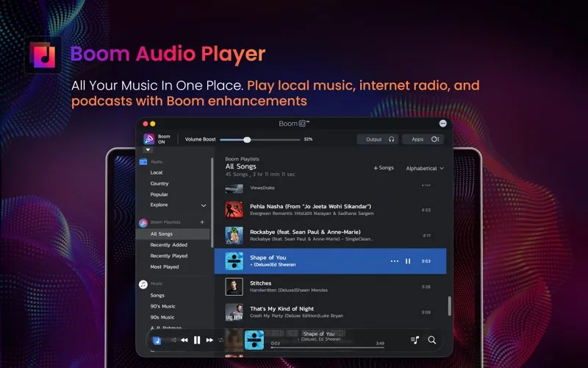
Task: Add a new Boom playlist with plus
Action: (202, 222)
